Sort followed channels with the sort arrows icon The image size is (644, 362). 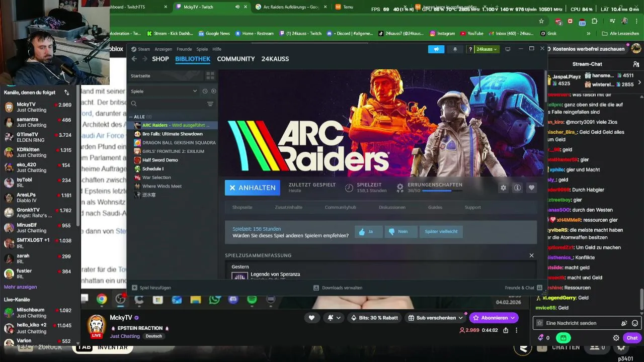coord(66,93)
